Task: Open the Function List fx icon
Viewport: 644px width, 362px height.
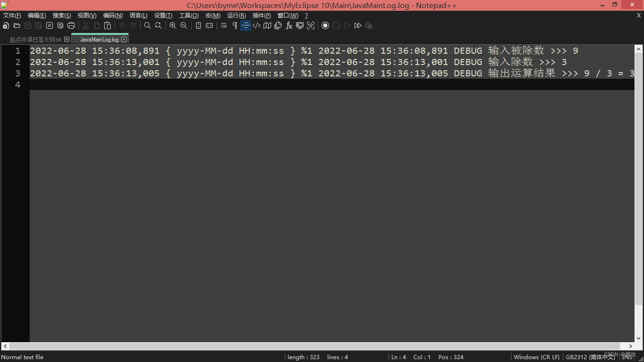Action: click(289, 25)
